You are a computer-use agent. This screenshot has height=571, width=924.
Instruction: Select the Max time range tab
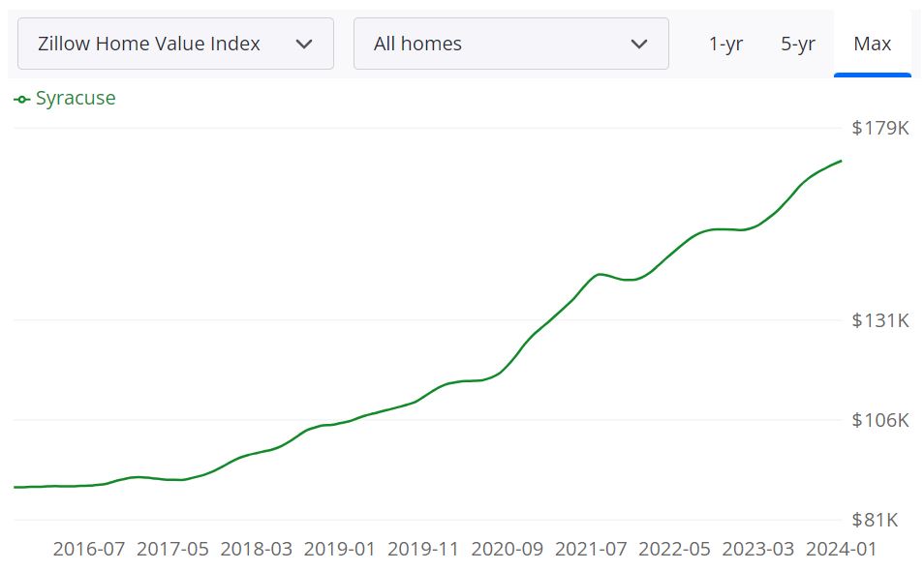coord(871,43)
